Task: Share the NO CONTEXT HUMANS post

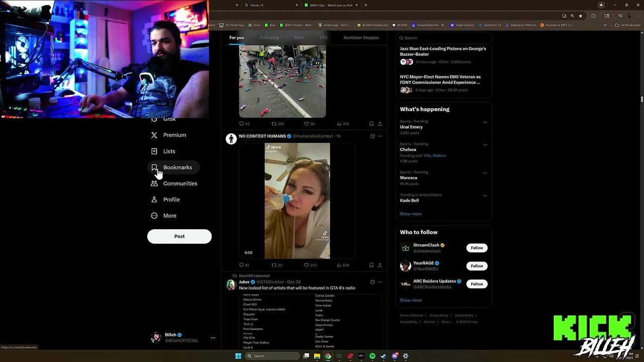Action: click(x=380, y=265)
